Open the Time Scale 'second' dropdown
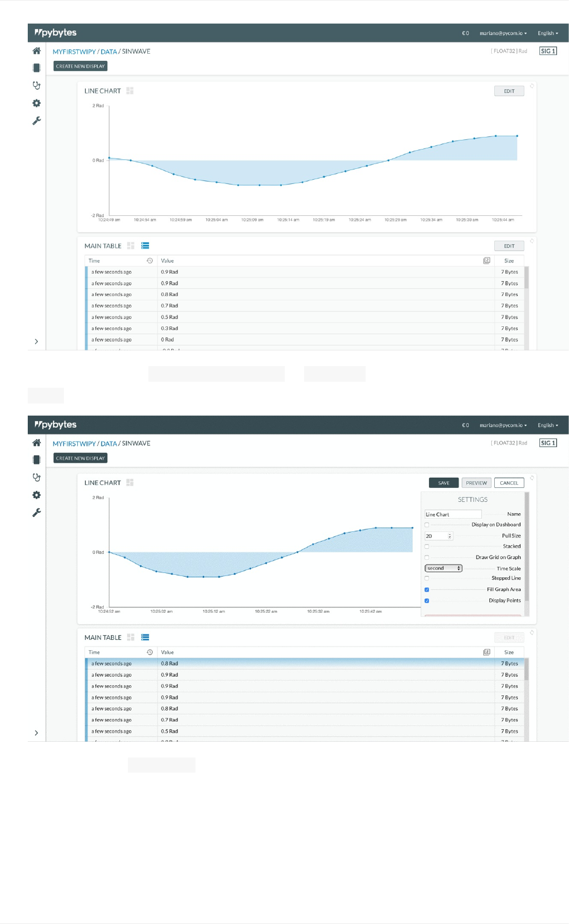 443,568
